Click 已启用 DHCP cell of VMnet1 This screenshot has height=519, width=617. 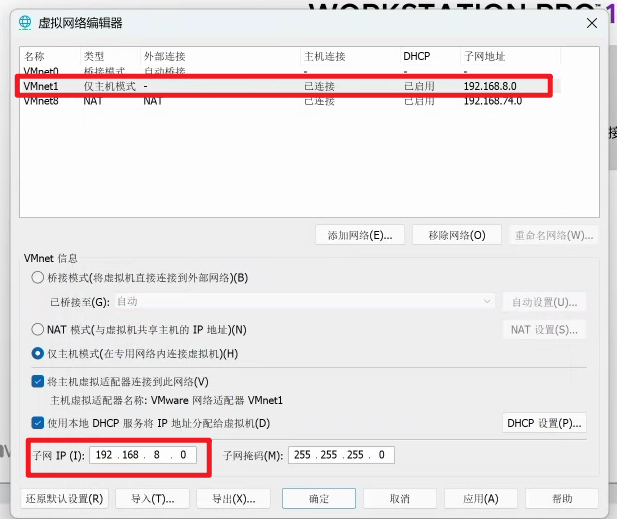pos(419,86)
